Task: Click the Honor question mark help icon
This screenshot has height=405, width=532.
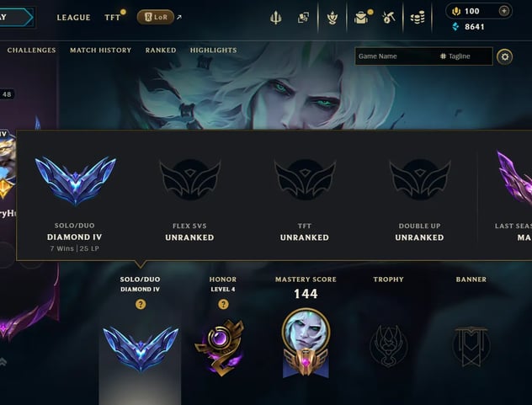Action: (x=223, y=304)
